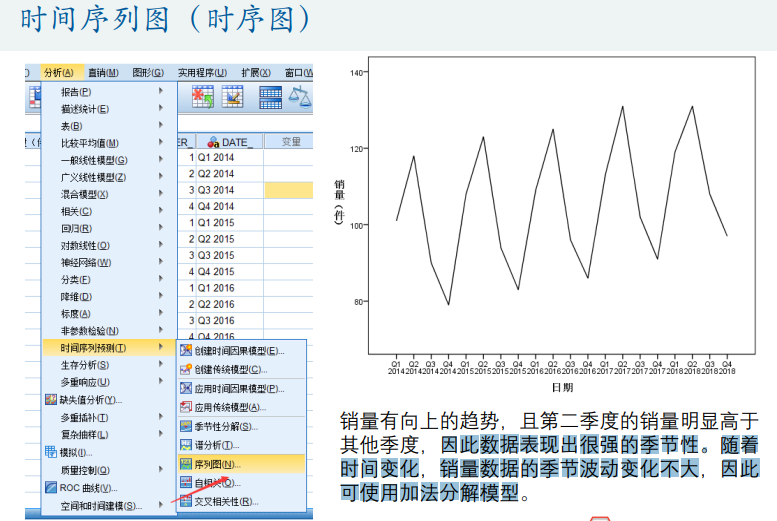The height and width of the screenshot is (521, 777).
Task: Click the 创建时间因果模型 icon
Action: (x=186, y=351)
